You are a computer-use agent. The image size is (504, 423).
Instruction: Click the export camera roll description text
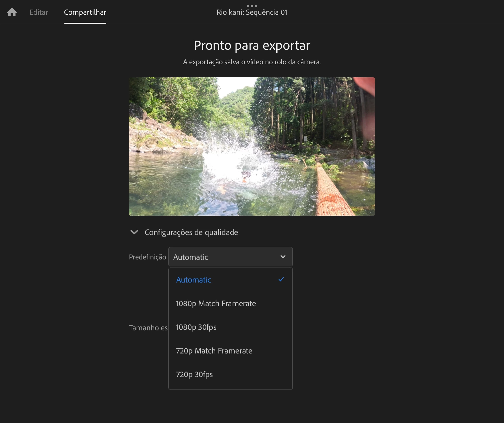pos(252,62)
